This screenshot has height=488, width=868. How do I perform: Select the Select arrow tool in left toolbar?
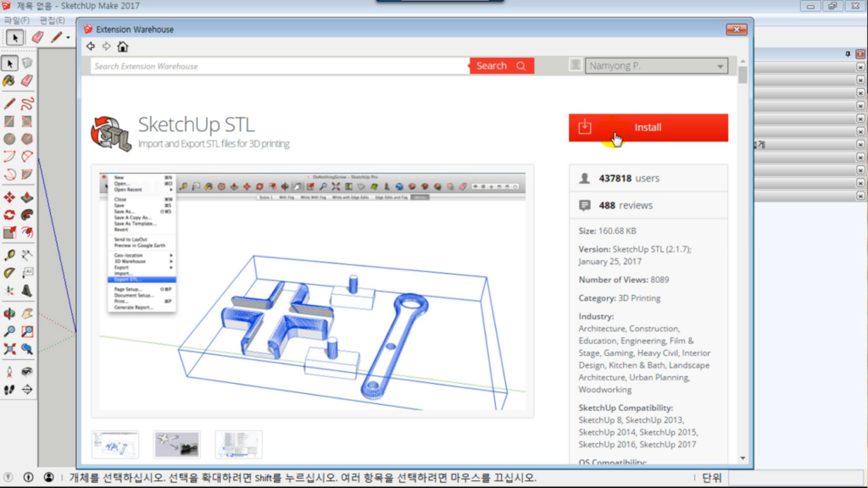point(9,64)
